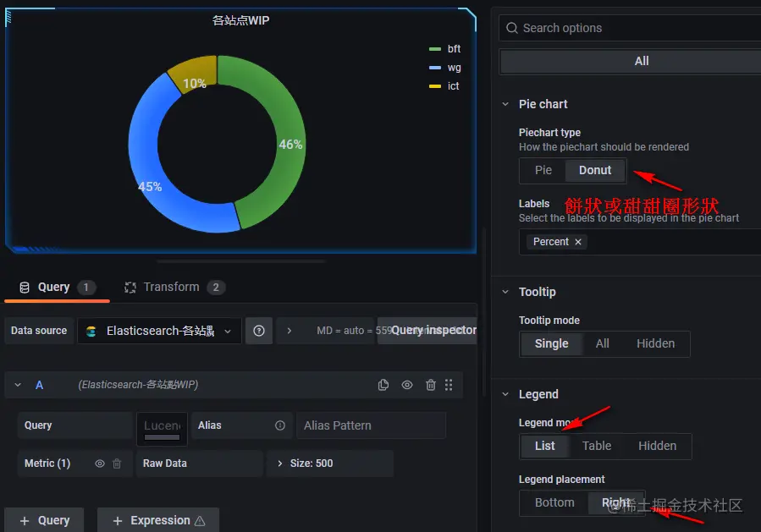Click the wg legend item
Viewport: 761px width, 532px height.
(445, 68)
